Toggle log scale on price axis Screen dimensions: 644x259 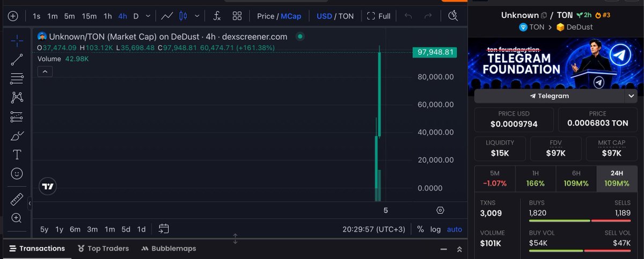coord(435,229)
